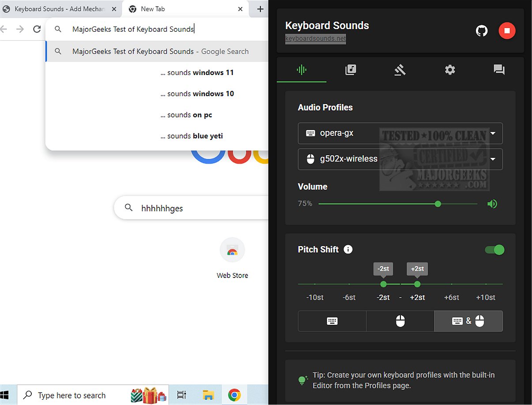Click the magnifier icon in address bar
The image size is (532, 405).
pos(58,29)
